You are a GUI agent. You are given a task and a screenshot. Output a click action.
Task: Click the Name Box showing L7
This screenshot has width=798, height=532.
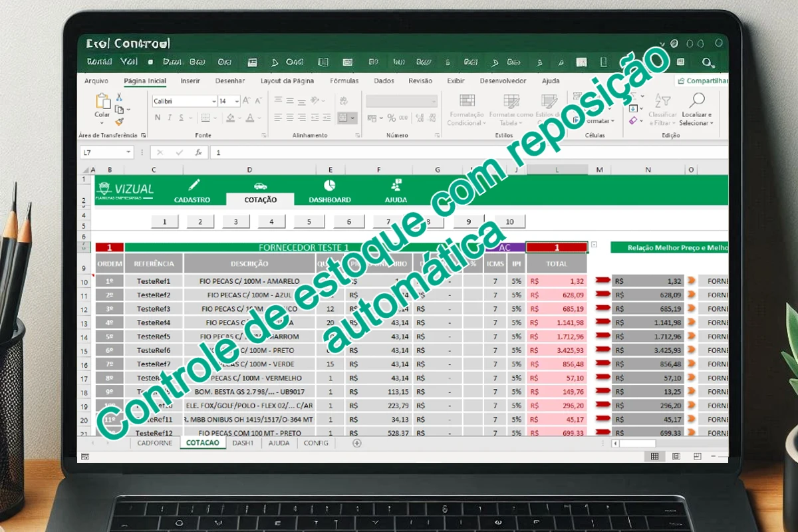coord(106,152)
